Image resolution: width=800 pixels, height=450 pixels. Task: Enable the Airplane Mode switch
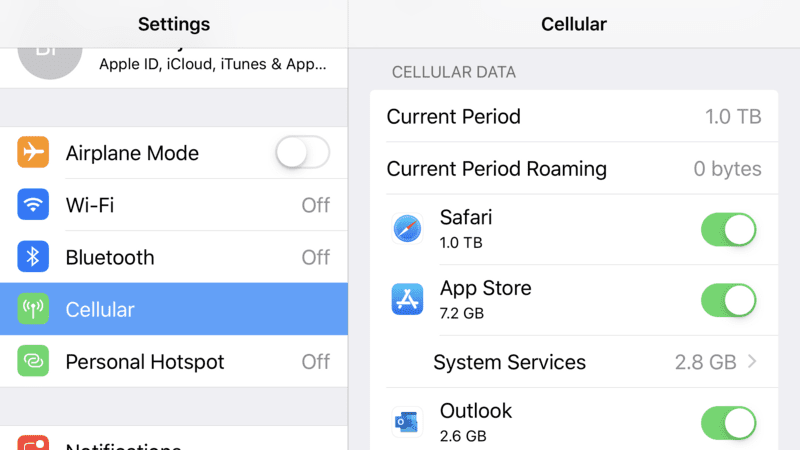tap(303, 152)
